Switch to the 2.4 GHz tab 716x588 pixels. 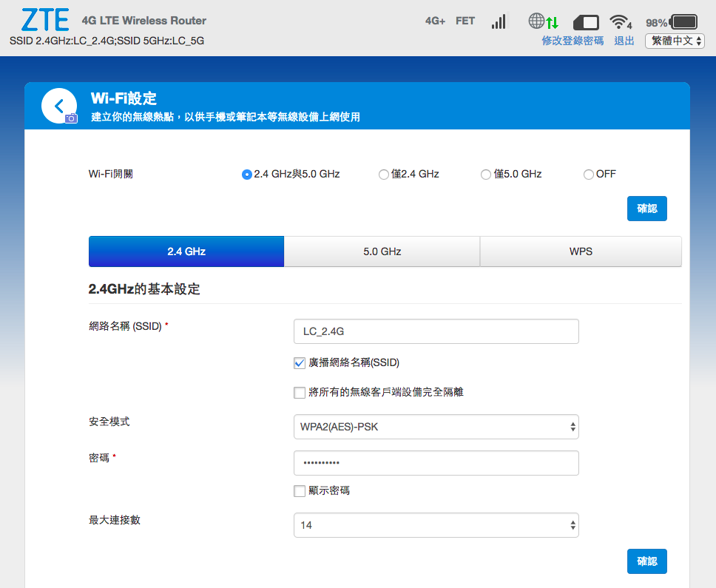186,251
